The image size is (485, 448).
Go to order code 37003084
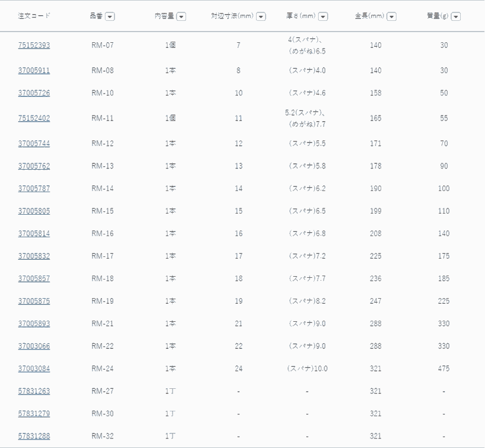tap(34, 369)
